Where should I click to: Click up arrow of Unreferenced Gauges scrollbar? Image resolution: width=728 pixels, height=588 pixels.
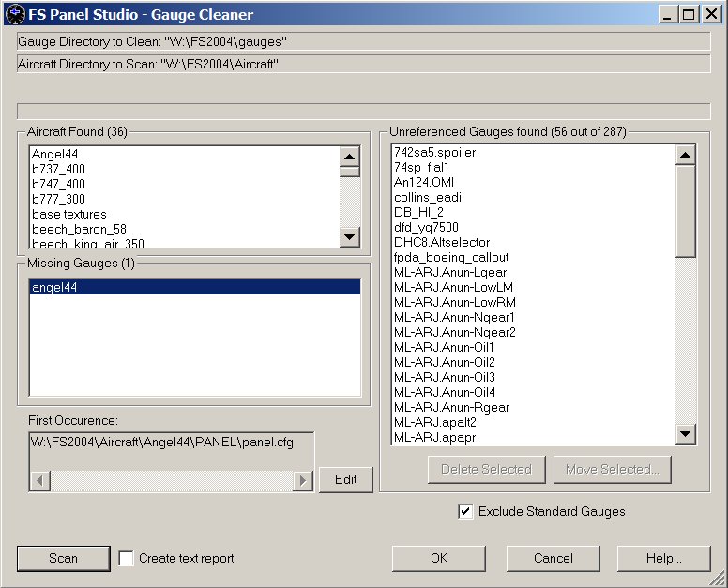coord(685,155)
